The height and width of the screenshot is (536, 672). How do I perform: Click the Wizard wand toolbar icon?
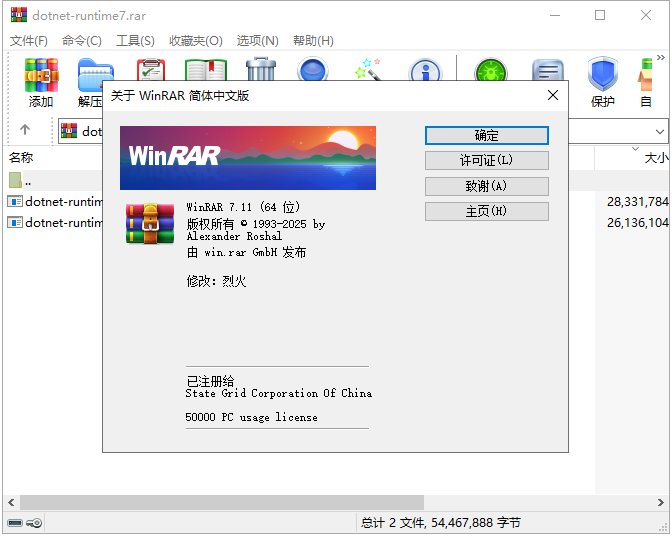coord(368,69)
